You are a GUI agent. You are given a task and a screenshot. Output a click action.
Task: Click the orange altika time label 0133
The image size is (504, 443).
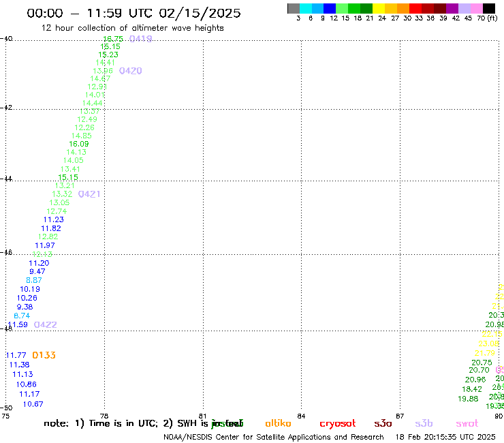pyautogui.click(x=44, y=355)
